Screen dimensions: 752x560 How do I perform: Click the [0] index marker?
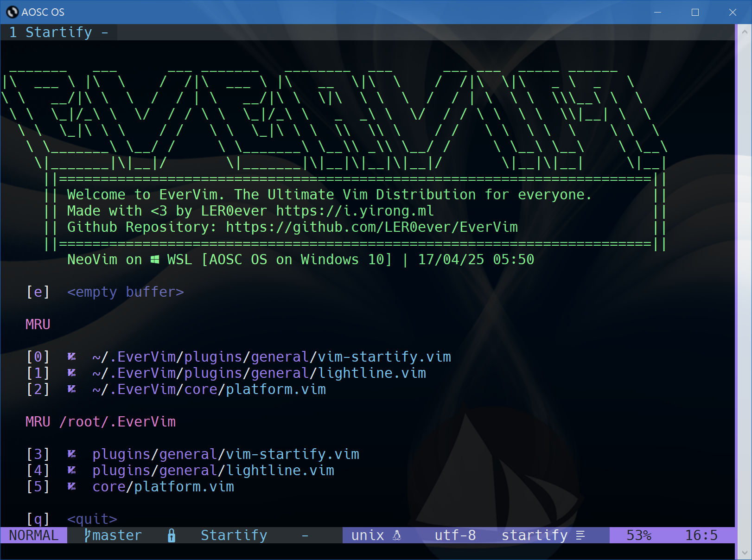tap(38, 357)
